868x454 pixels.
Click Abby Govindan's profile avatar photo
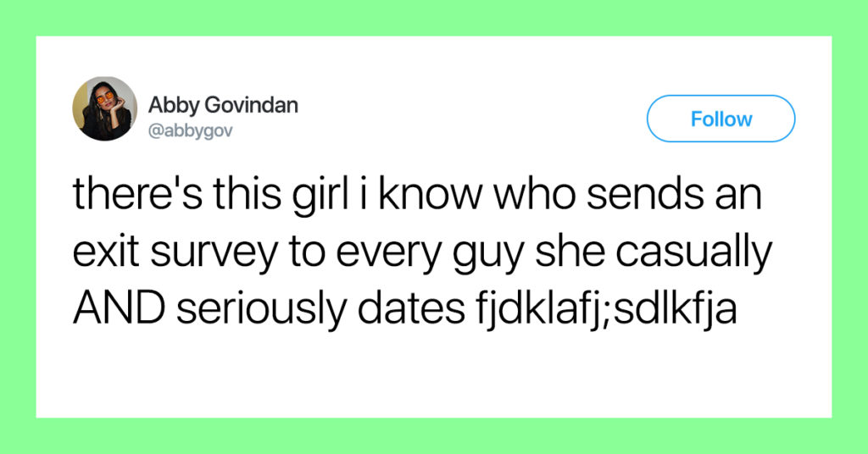[104, 108]
